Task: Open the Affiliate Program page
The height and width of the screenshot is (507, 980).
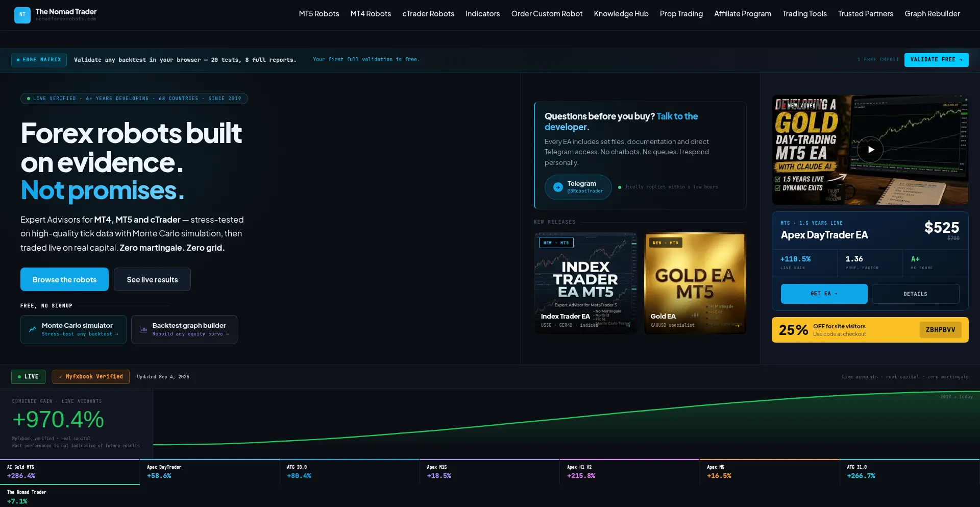Action: (x=743, y=14)
